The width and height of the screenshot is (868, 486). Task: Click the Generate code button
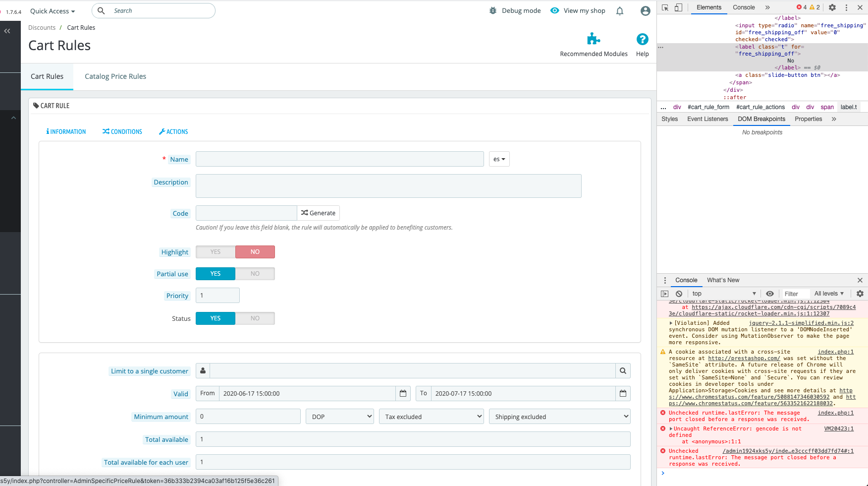pyautogui.click(x=318, y=213)
